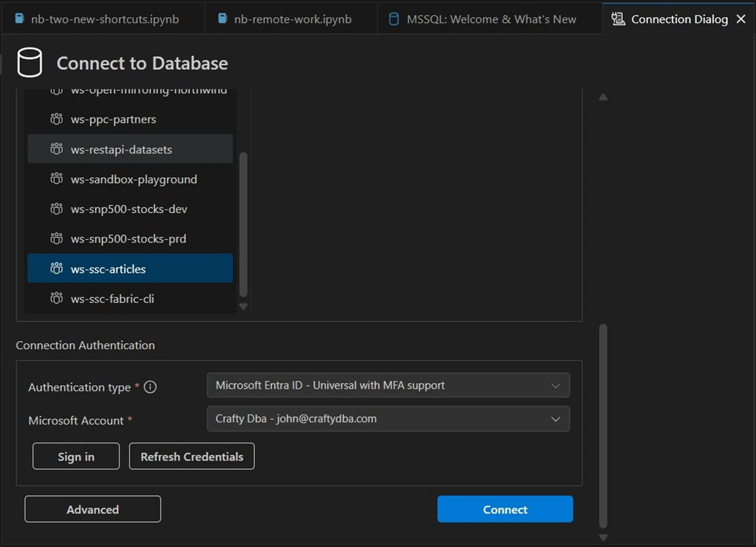Viewport: 756px width, 547px height.
Task: Click the workspace icon beside ws-ppc-partners
Action: point(56,119)
